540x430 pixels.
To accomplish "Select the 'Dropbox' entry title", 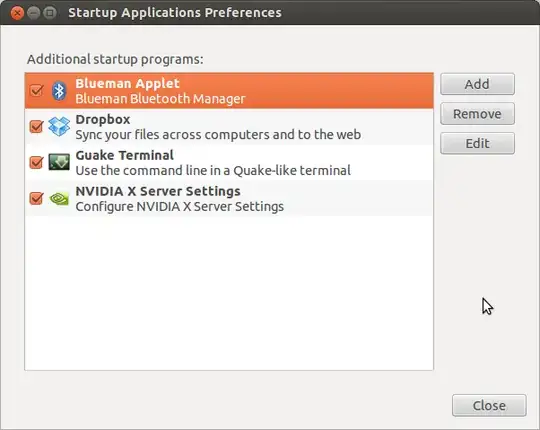I will 103,119.
